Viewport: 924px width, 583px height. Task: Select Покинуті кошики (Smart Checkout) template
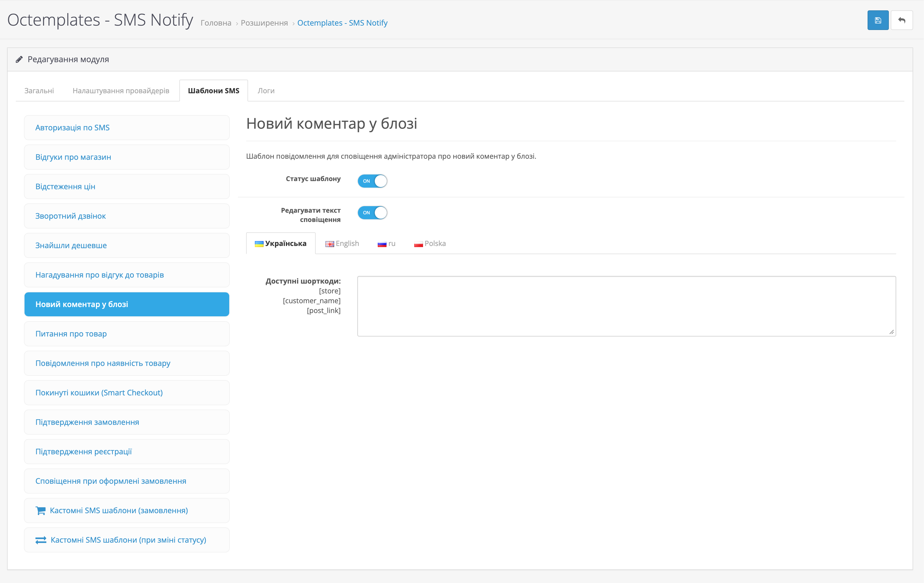click(99, 393)
